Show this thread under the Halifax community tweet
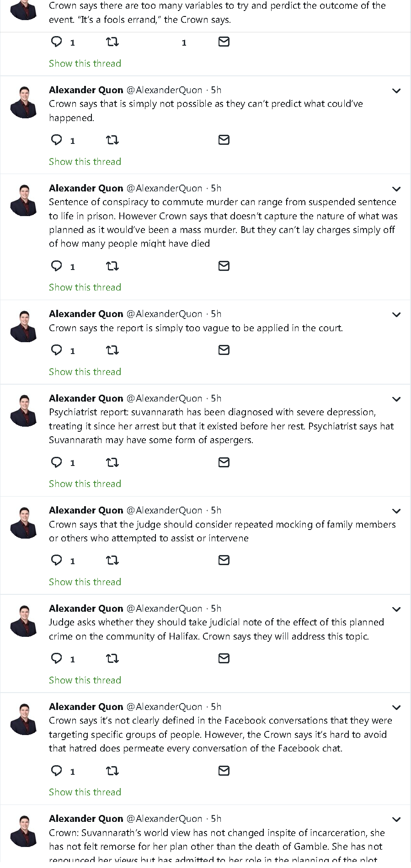This screenshot has height=868, width=411. pyautogui.click(x=85, y=680)
